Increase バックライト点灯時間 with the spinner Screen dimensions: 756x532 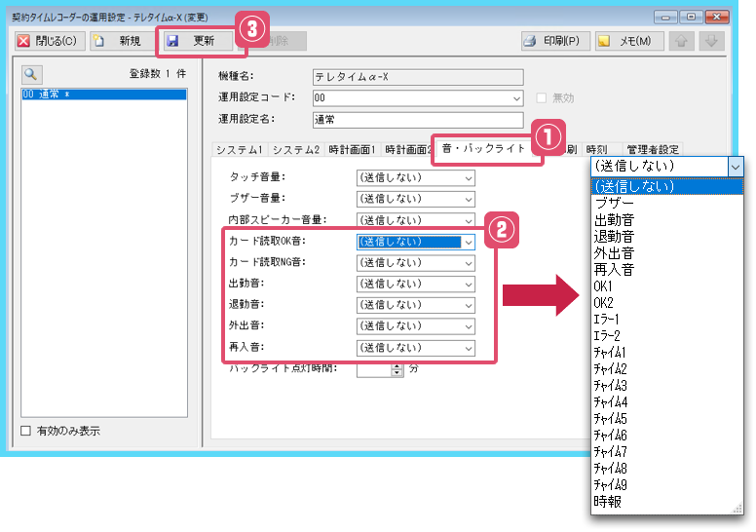click(397, 366)
